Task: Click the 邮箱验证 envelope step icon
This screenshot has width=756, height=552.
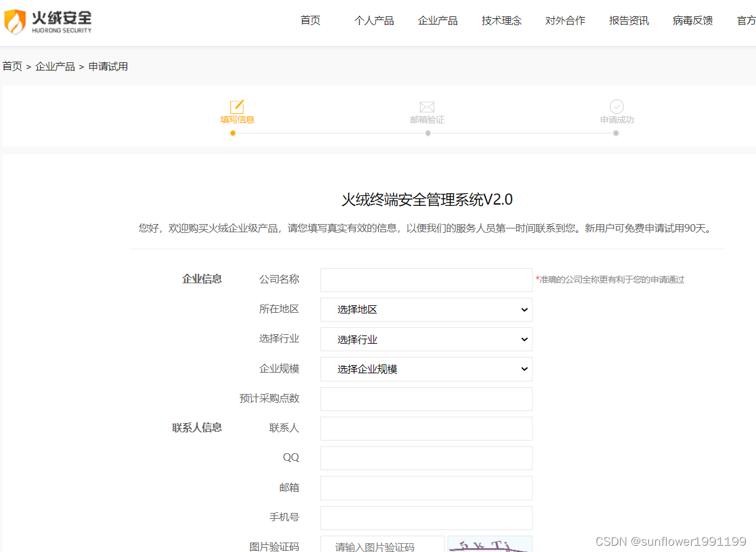Action: [x=427, y=107]
